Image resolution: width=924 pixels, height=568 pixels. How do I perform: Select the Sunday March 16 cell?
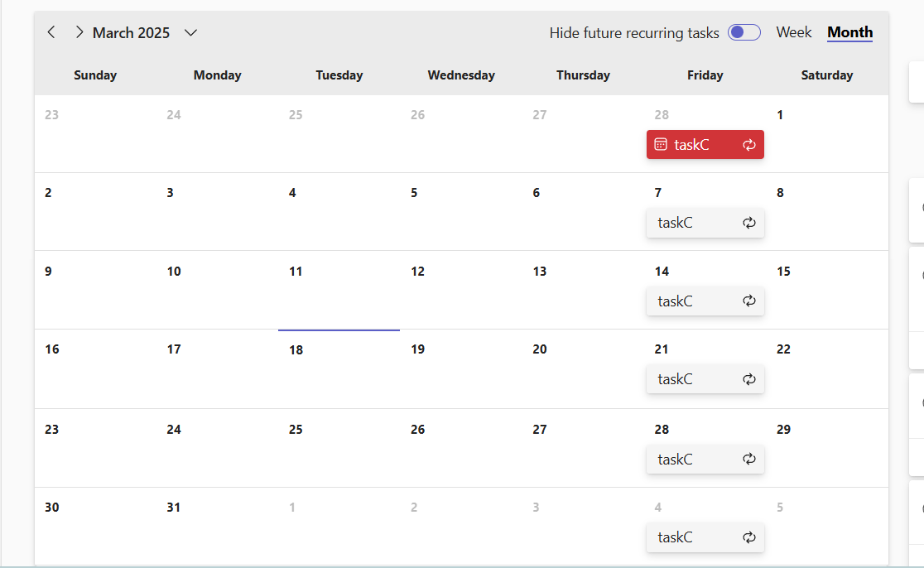pyautogui.click(x=95, y=369)
